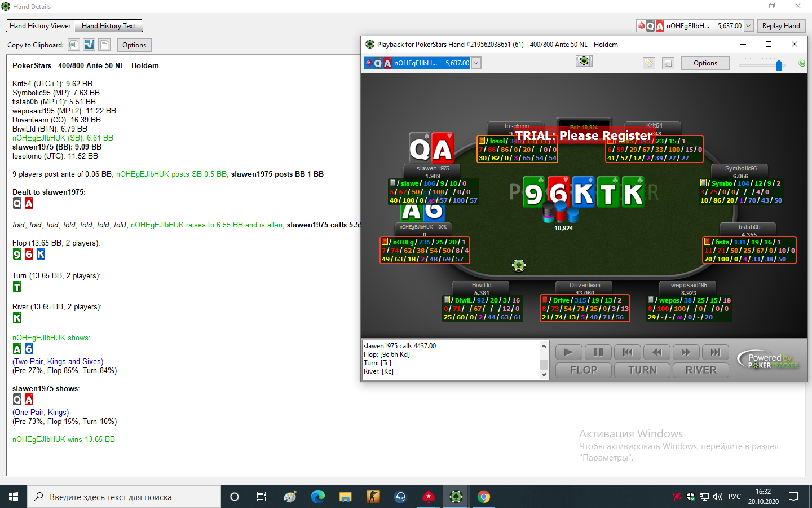Adjust the replay speed slider
The width and height of the screenshot is (812, 508).
pyautogui.click(x=779, y=65)
